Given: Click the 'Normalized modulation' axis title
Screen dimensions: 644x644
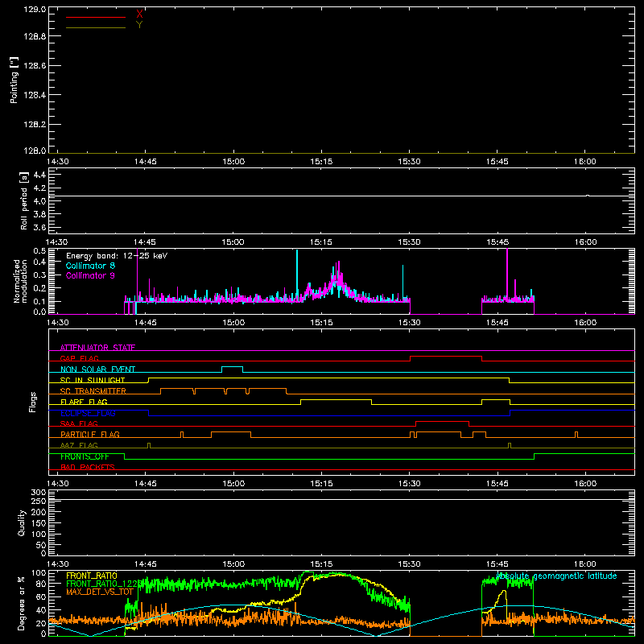Looking at the screenshot, I should [19, 281].
